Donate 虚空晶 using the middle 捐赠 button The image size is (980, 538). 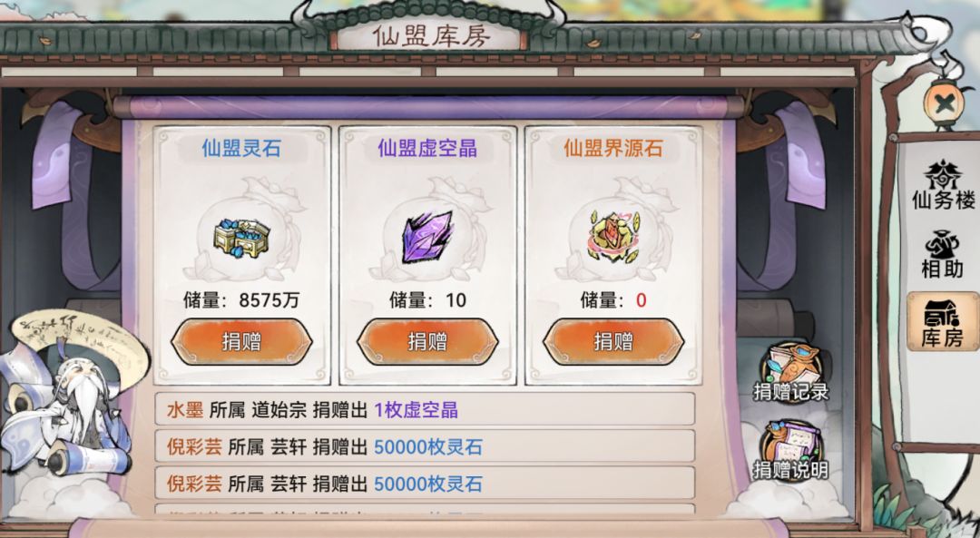pyautogui.click(x=427, y=342)
